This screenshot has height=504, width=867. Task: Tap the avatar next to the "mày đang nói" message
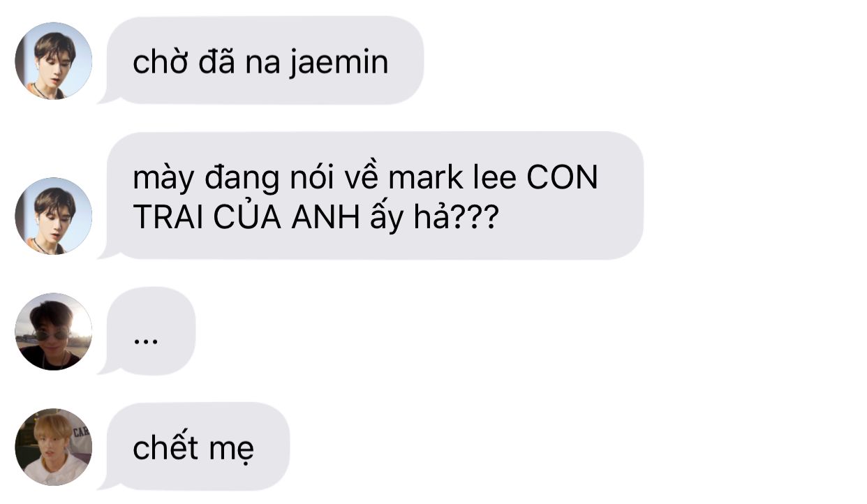pos(53,216)
